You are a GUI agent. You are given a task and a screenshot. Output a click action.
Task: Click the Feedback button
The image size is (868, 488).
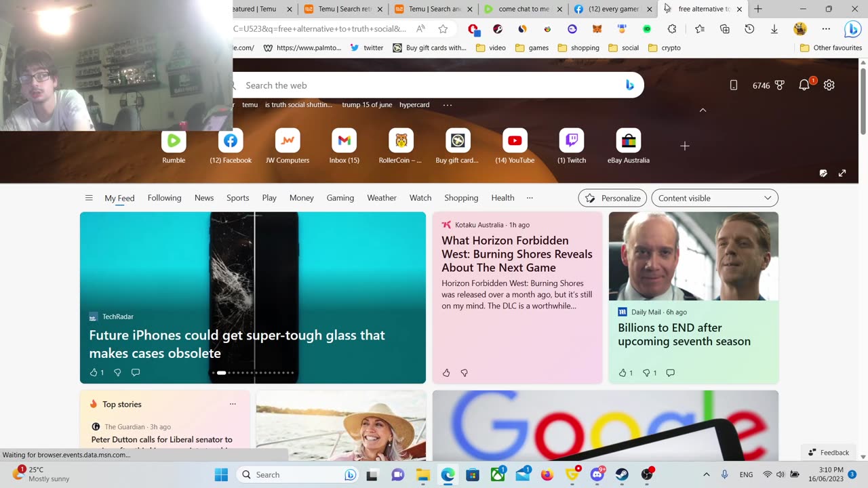tap(829, 452)
